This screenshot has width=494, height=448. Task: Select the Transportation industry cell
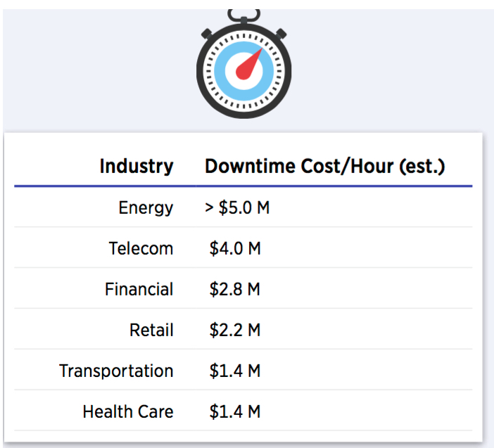tap(116, 371)
